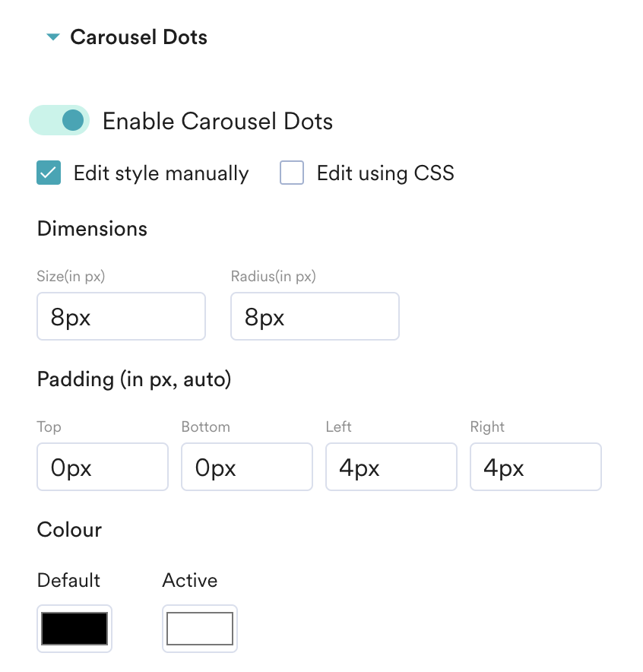Click the Colour heading

pyautogui.click(x=69, y=530)
